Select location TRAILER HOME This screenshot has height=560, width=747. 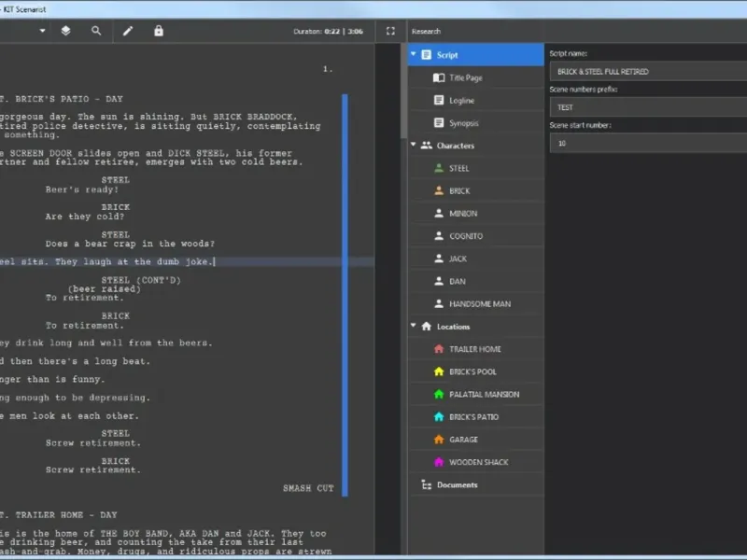(476, 349)
